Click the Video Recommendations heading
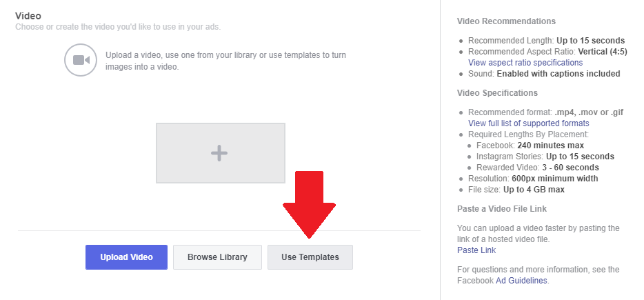This screenshot has width=644, height=300. point(506,21)
